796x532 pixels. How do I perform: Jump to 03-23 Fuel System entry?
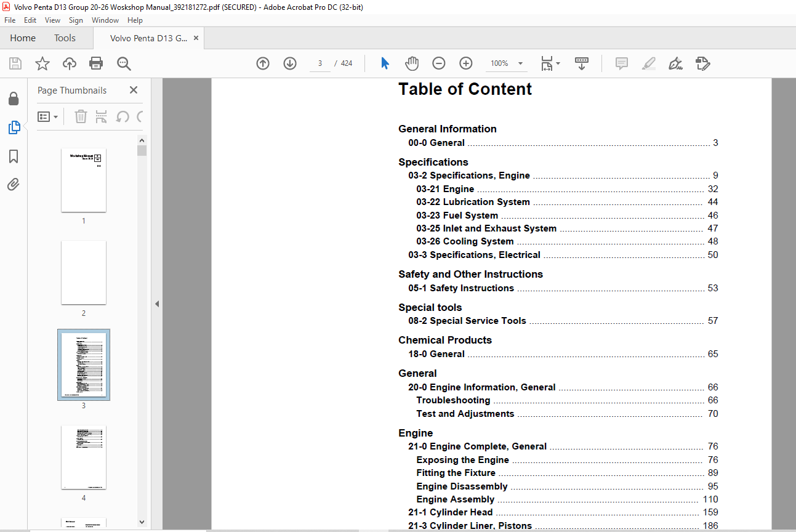click(x=567, y=216)
